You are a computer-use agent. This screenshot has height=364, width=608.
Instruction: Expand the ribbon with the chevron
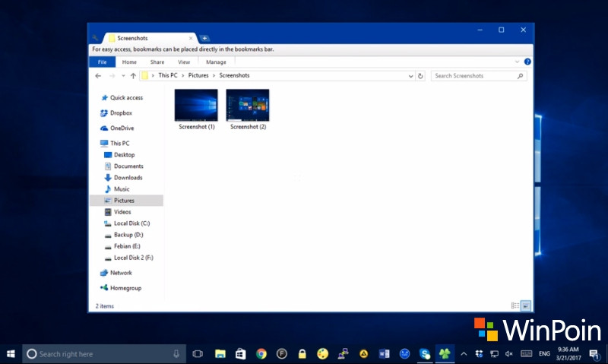click(517, 62)
